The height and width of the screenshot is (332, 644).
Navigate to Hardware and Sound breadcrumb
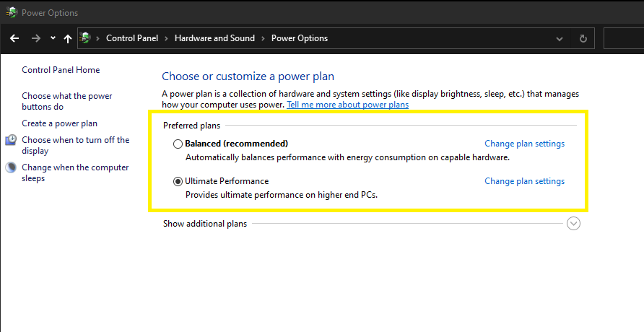[x=214, y=38]
